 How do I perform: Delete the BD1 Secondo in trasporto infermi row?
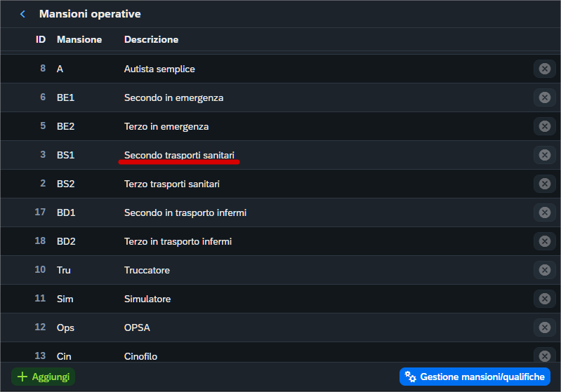[544, 212]
